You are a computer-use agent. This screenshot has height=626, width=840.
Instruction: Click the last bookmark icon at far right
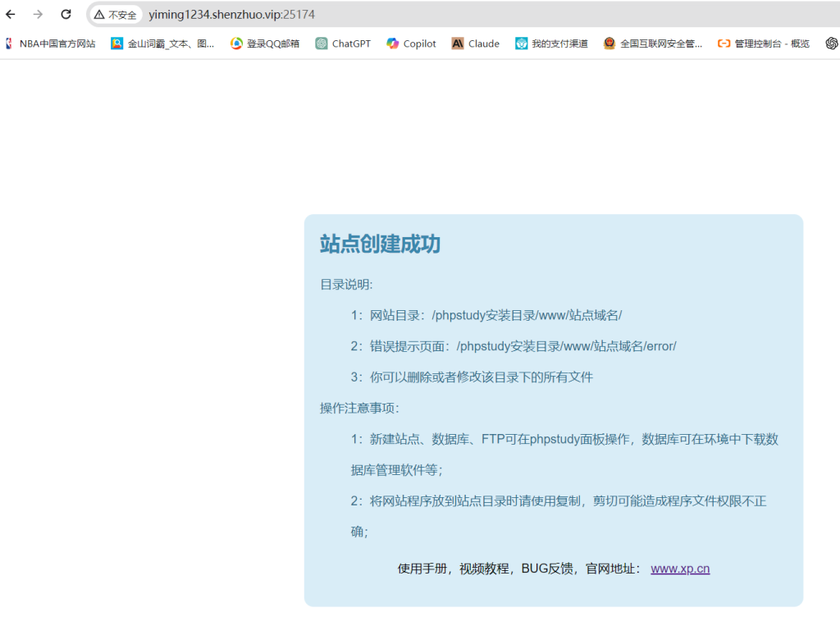831,43
